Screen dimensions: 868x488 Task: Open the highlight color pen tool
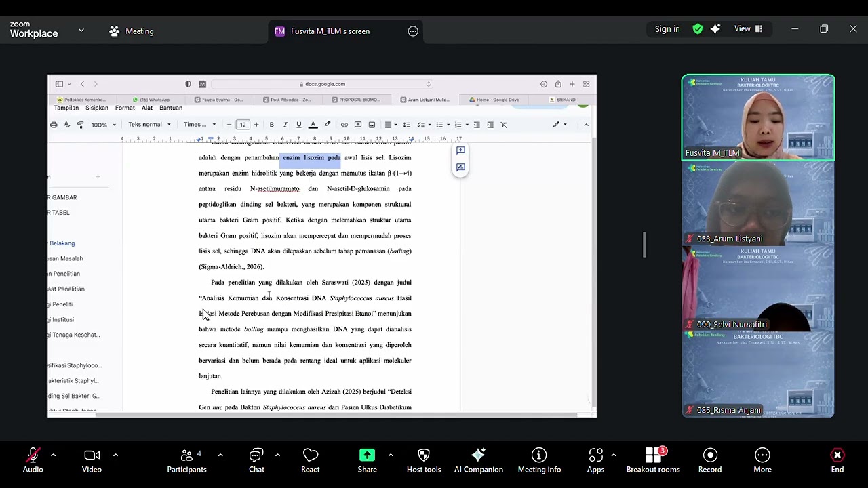pos(328,125)
